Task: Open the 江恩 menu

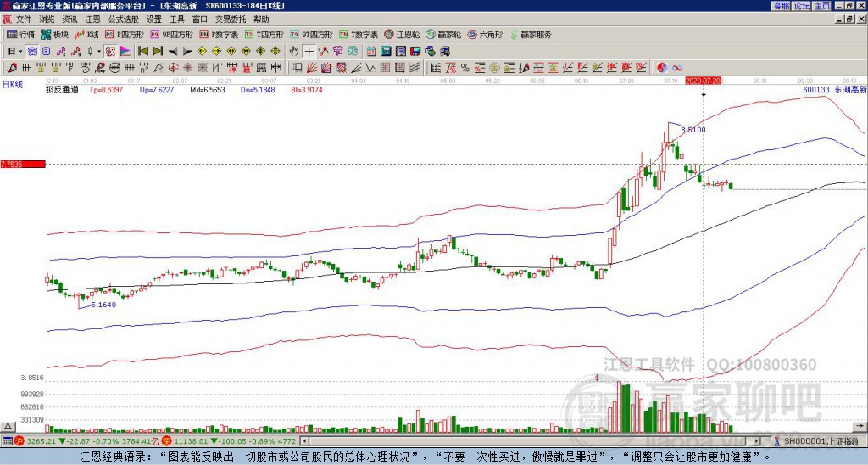Action: click(x=93, y=20)
